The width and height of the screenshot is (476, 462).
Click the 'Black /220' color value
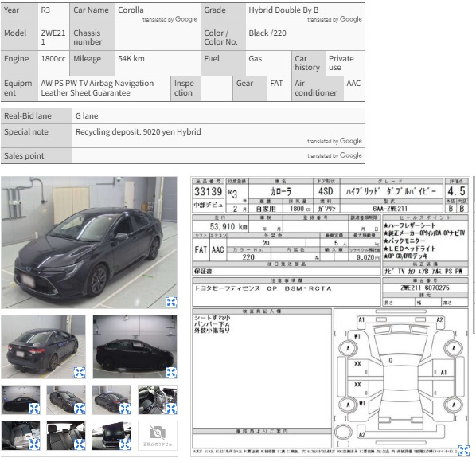pyautogui.click(x=267, y=33)
